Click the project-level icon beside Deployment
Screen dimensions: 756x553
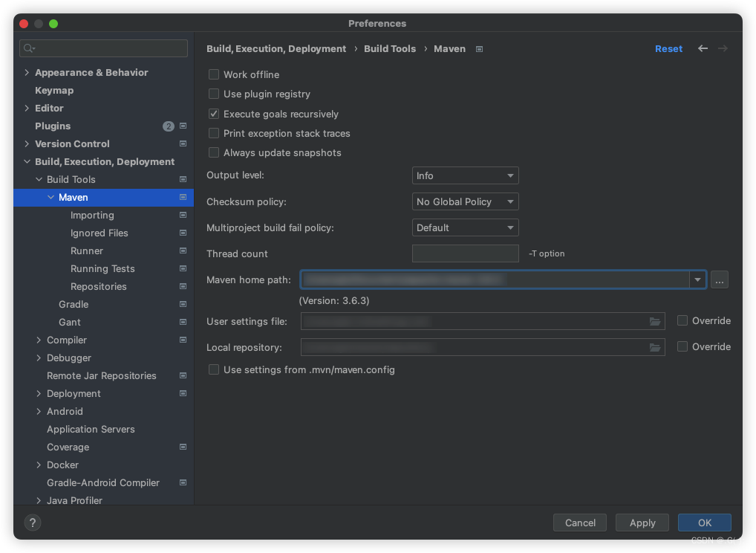[x=183, y=394]
